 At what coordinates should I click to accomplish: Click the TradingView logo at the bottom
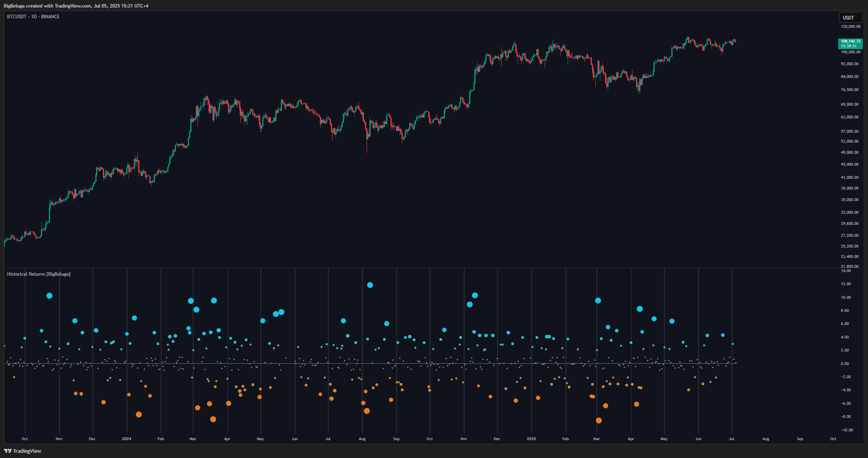coord(23,451)
